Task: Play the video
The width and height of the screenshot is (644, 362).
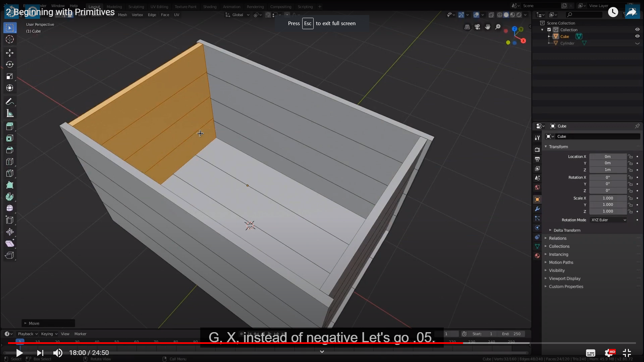Action: [19, 353]
